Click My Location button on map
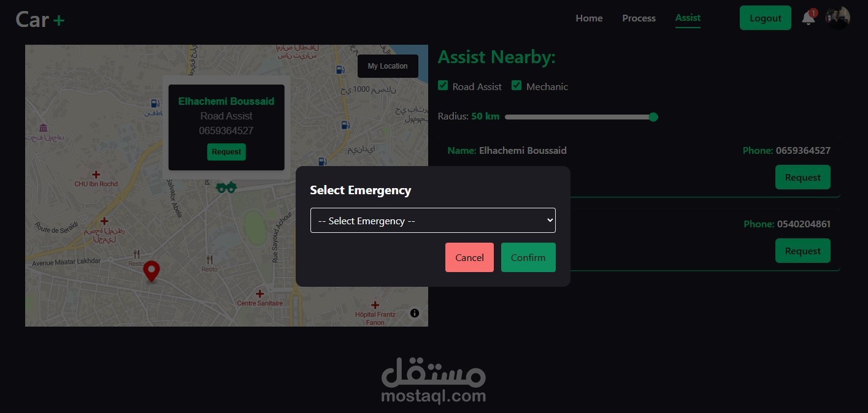The image size is (868, 413). point(388,66)
